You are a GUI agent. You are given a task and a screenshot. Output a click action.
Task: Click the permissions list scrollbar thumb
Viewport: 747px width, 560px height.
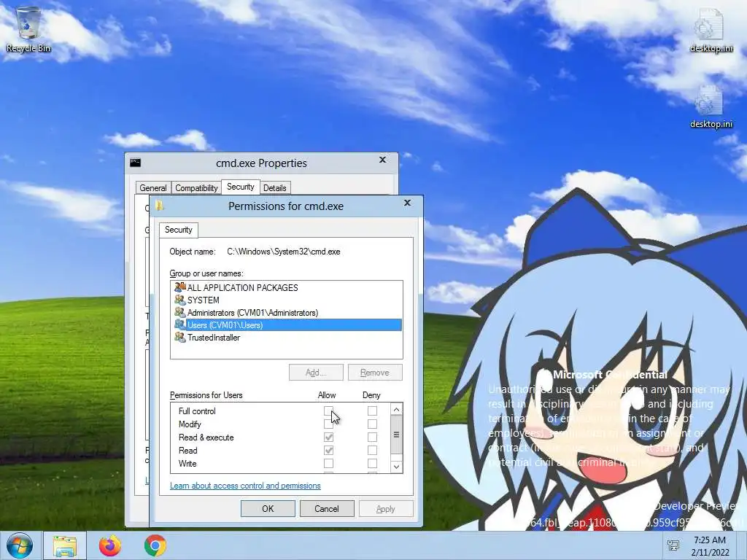396,435
